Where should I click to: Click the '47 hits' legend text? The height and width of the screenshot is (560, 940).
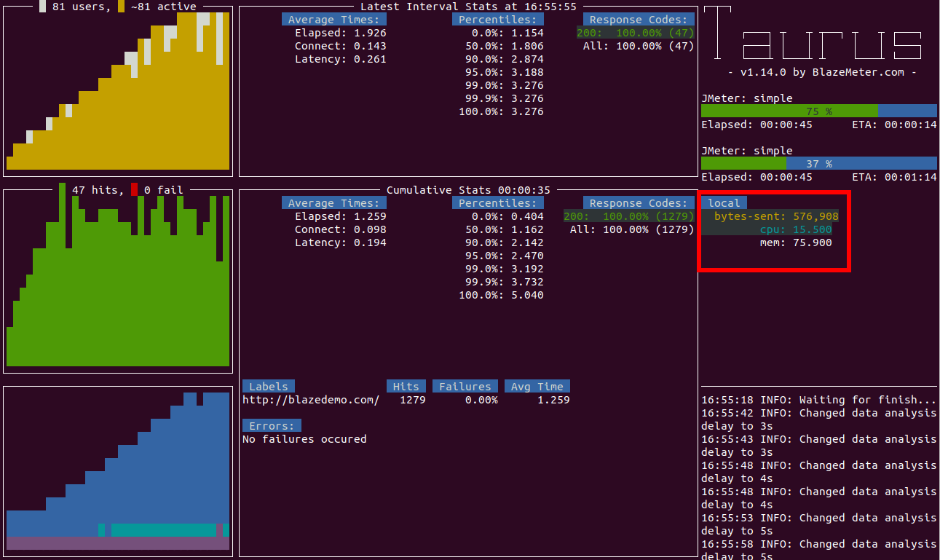(98, 190)
